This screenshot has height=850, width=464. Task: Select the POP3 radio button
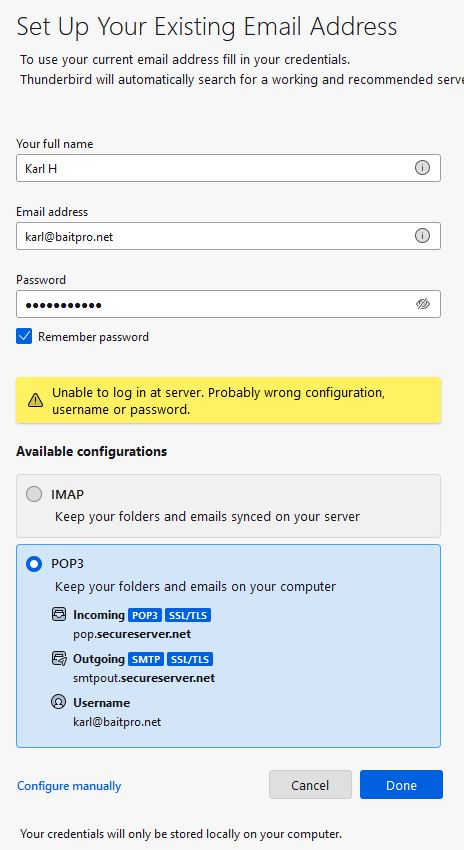pyautogui.click(x=34, y=564)
